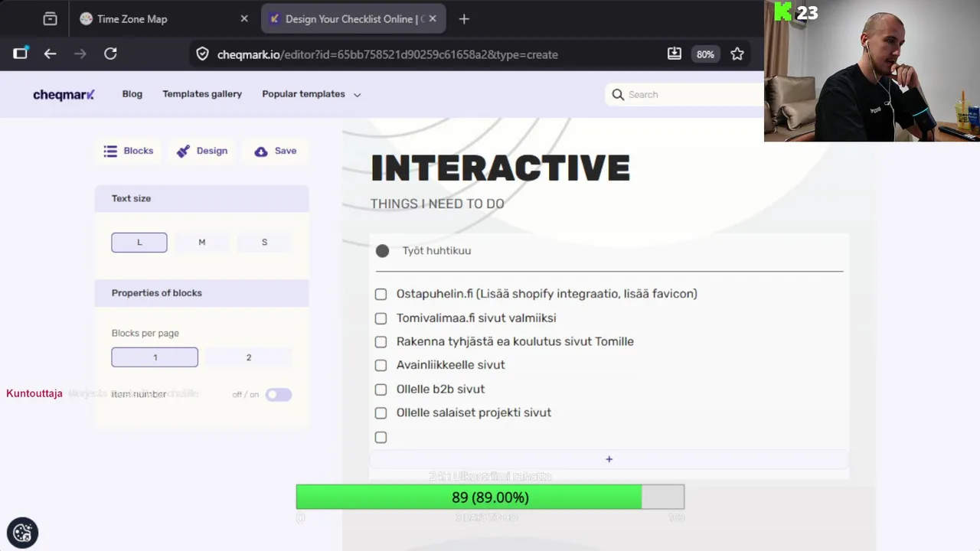The width and height of the screenshot is (980, 551).
Task: Check the Ollelle salaiset projekti sivut item
Action: tap(381, 413)
